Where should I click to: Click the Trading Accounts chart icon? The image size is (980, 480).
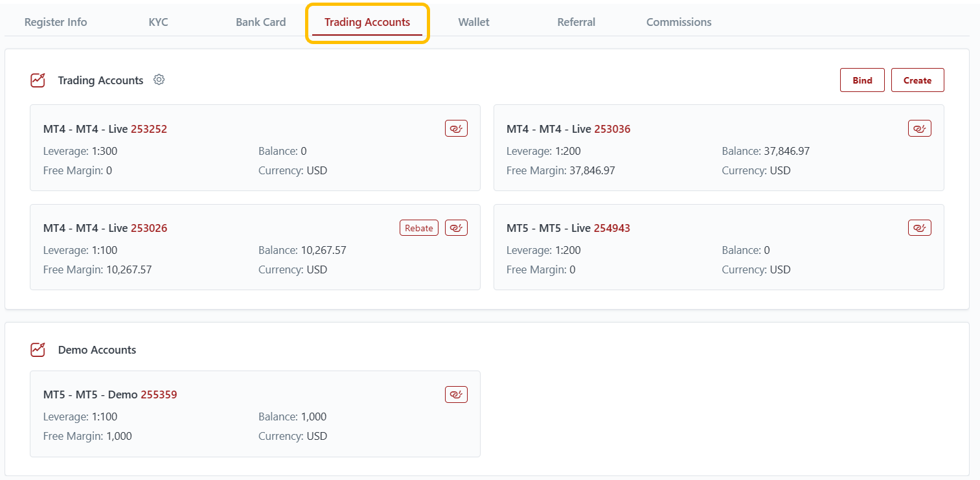tap(38, 80)
